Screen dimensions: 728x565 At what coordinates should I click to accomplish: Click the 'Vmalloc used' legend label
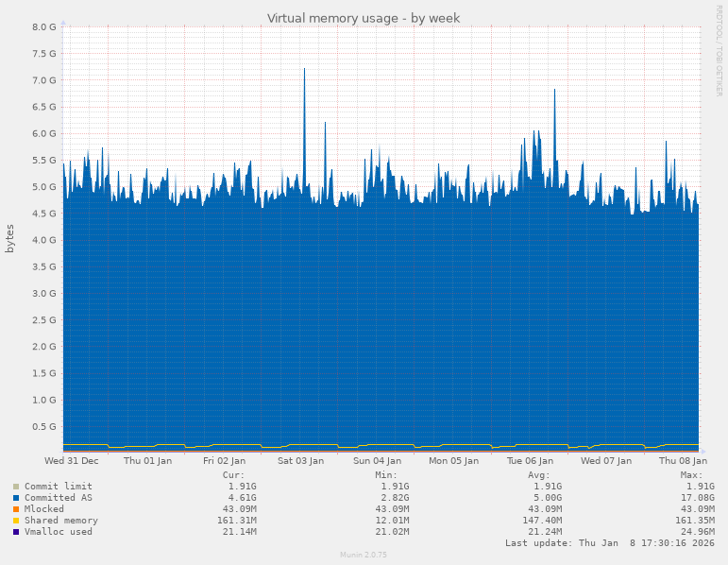click(x=59, y=531)
